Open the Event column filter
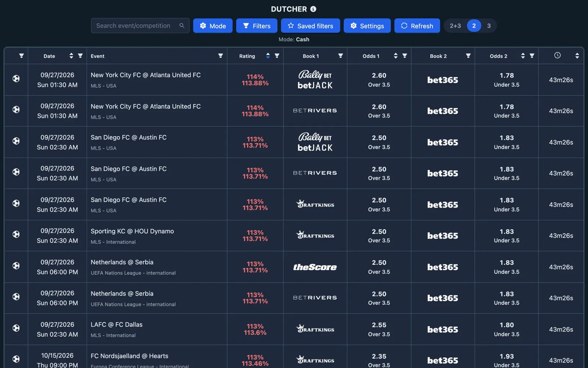The image size is (588, 368). pos(220,56)
